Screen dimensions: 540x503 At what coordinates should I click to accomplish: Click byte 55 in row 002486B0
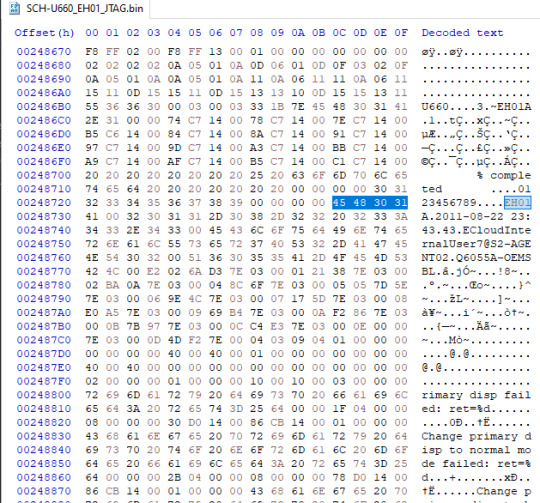click(x=92, y=107)
